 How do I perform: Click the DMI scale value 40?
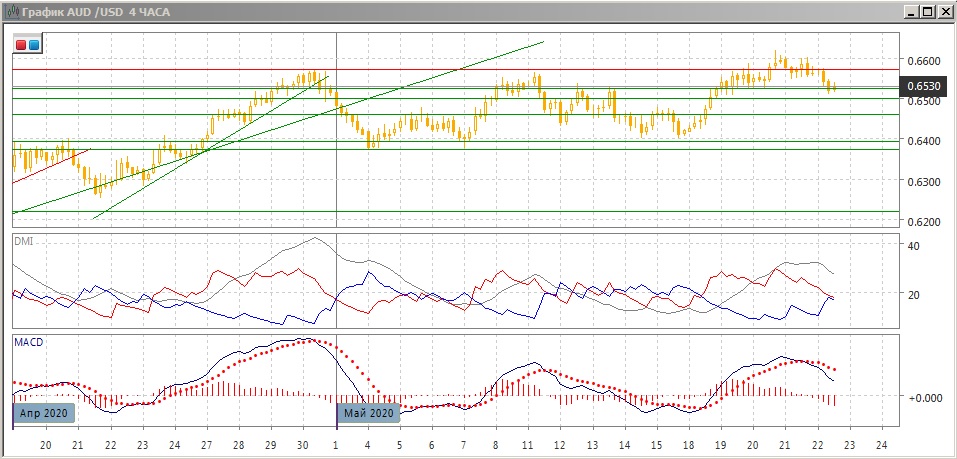pyautogui.click(x=911, y=246)
